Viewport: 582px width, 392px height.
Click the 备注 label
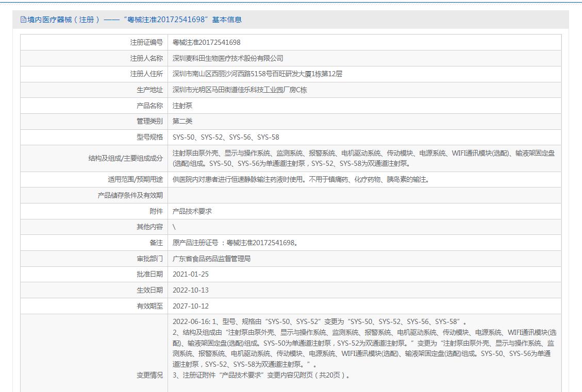156,243
